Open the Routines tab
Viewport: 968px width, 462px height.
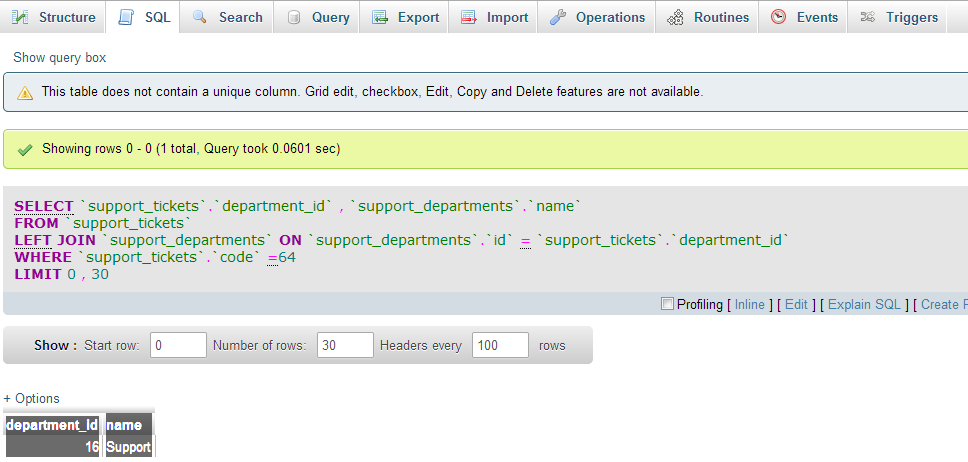pos(709,17)
